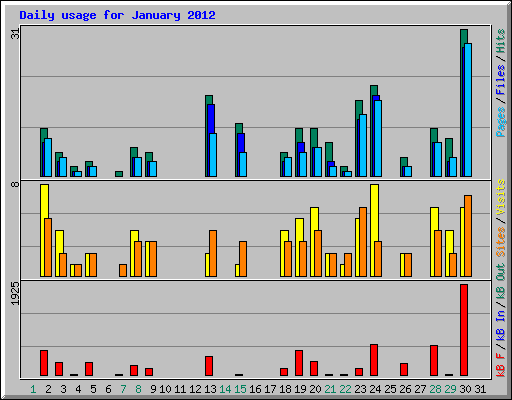Screen dimensions: 512x400
Task: Click the orange sites bar for day 23
Action: pos(363,242)
